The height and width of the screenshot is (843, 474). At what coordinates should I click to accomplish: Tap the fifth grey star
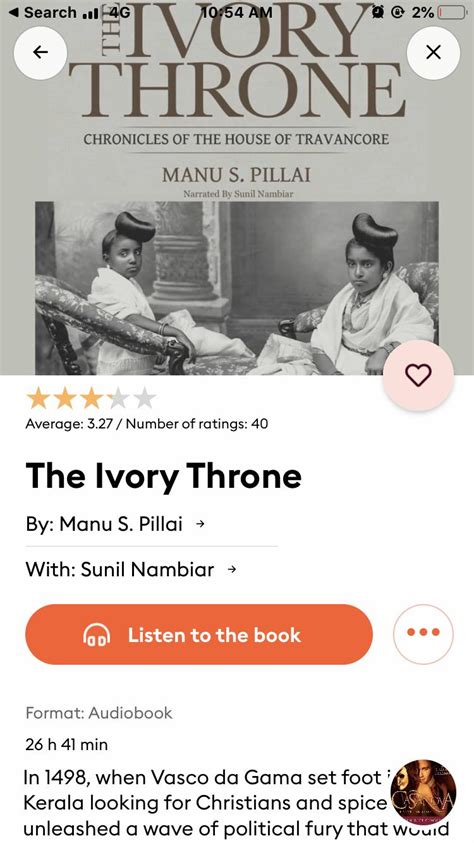point(144,399)
